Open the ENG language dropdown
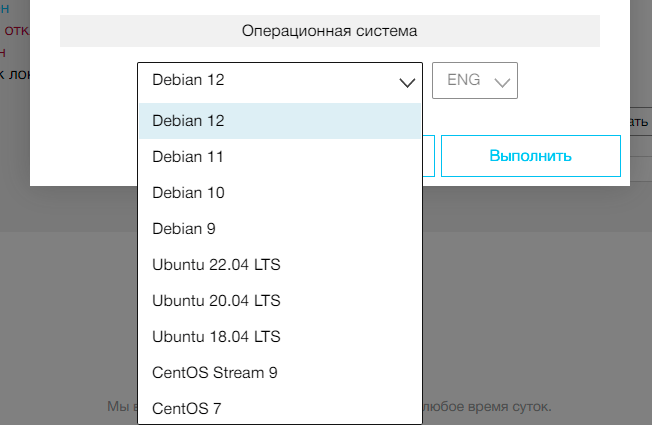652x425 pixels. pos(474,81)
